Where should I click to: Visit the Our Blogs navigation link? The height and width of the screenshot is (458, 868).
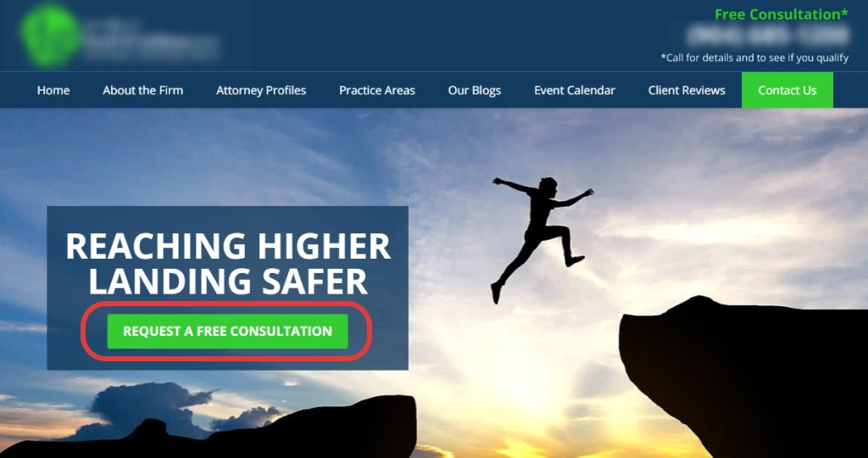[475, 90]
